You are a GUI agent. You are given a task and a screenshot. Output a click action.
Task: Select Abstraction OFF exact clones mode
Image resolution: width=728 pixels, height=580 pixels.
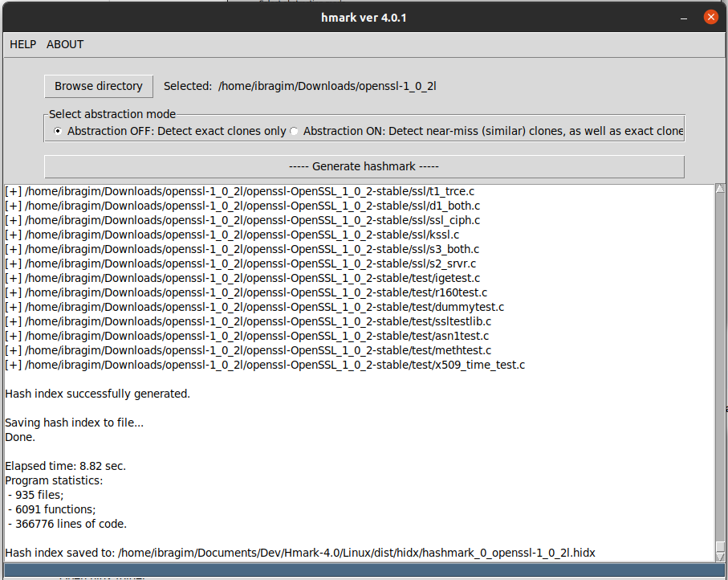click(57, 131)
